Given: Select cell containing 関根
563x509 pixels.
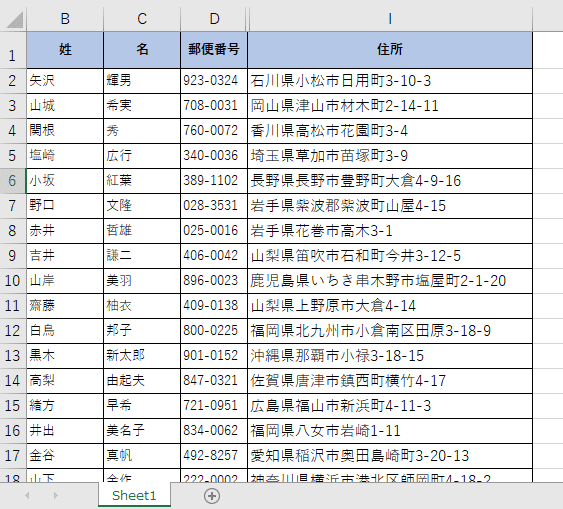Looking at the screenshot, I should [65, 131].
